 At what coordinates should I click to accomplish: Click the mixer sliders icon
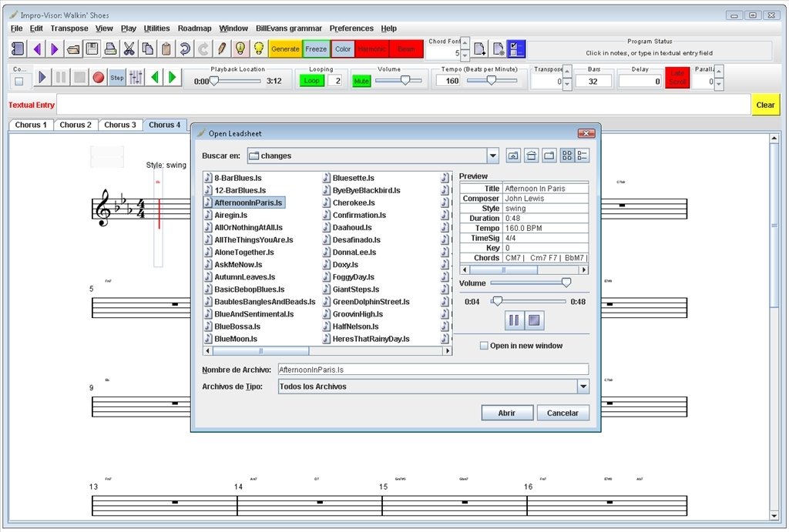(x=136, y=78)
